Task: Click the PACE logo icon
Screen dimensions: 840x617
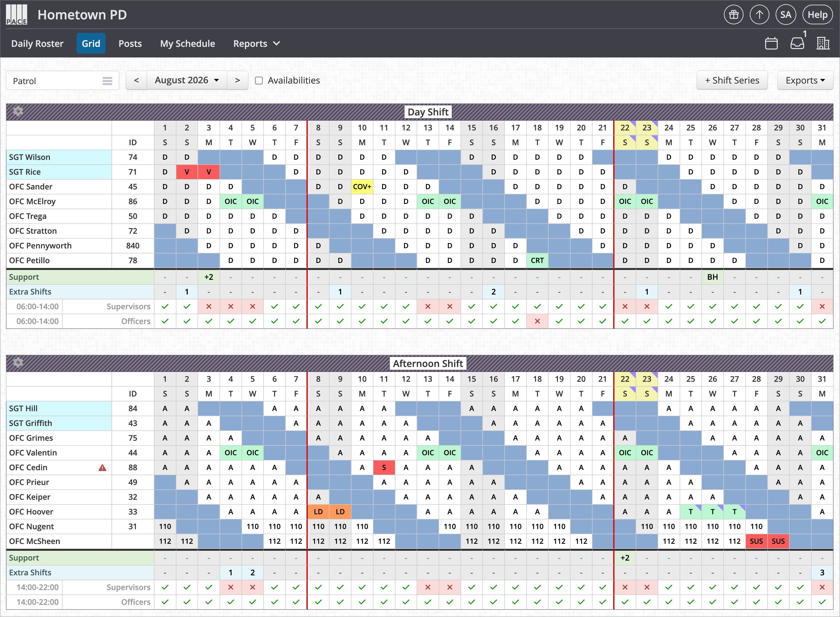Action: (16, 14)
